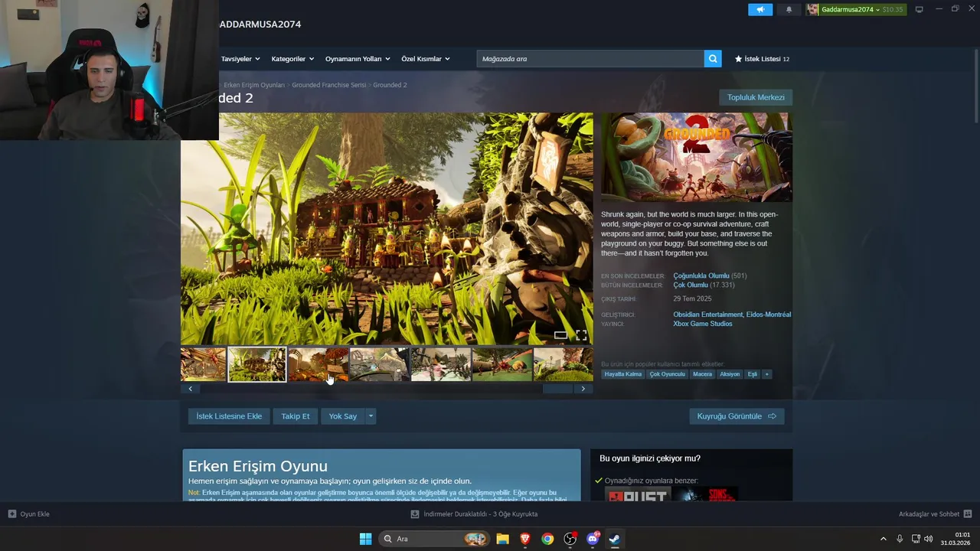Click the Grounded 2 capsule header image
The width and height of the screenshot is (980, 551).
pos(697,158)
